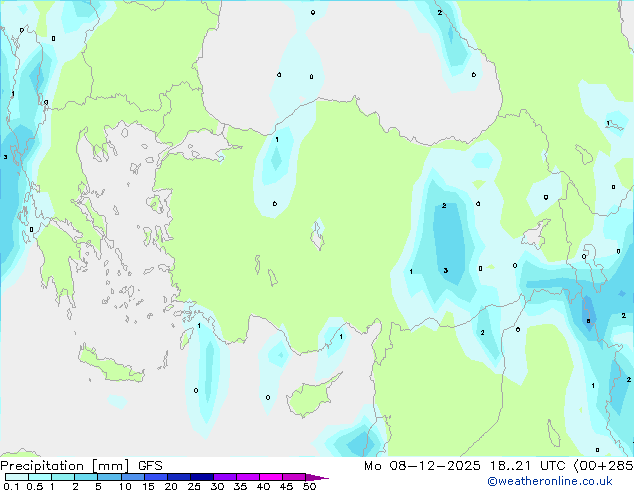This screenshot has width=634, height=490.
Task: Click the '45' legend scale label
Action: [x=286, y=486]
